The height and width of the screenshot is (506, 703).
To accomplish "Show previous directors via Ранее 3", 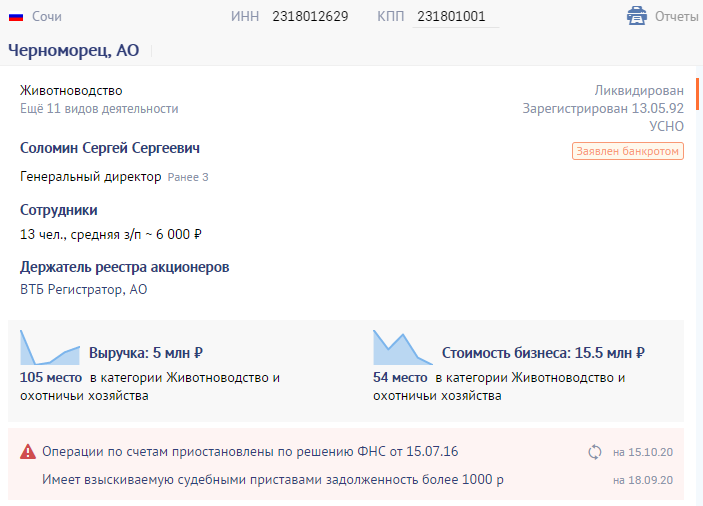I will 188,177.
